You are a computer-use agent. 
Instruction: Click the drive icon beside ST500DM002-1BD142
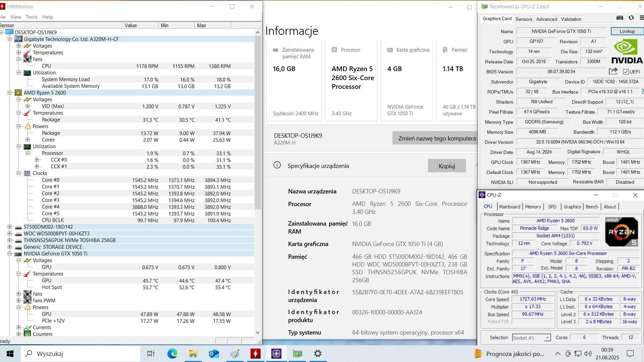coord(18,227)
